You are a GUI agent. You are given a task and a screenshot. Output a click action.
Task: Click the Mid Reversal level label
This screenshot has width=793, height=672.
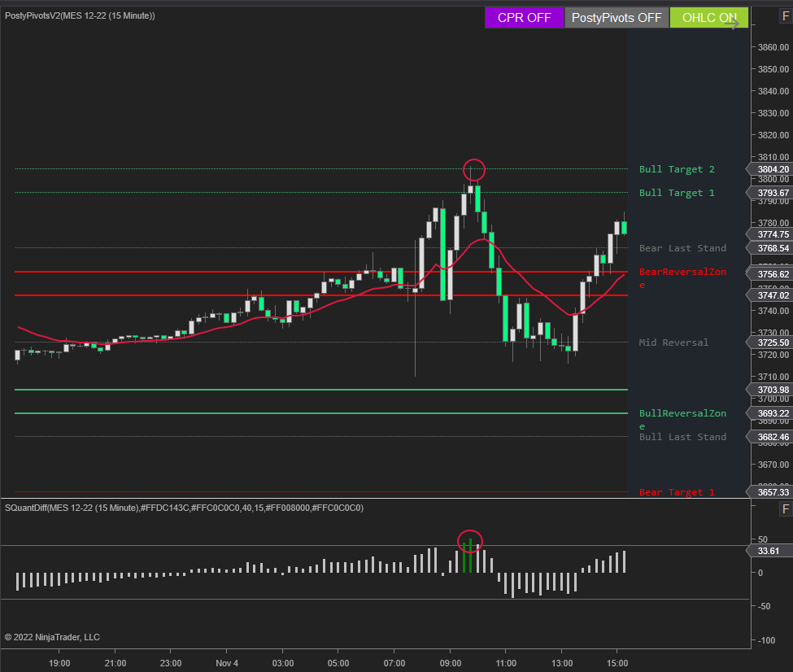673,343
